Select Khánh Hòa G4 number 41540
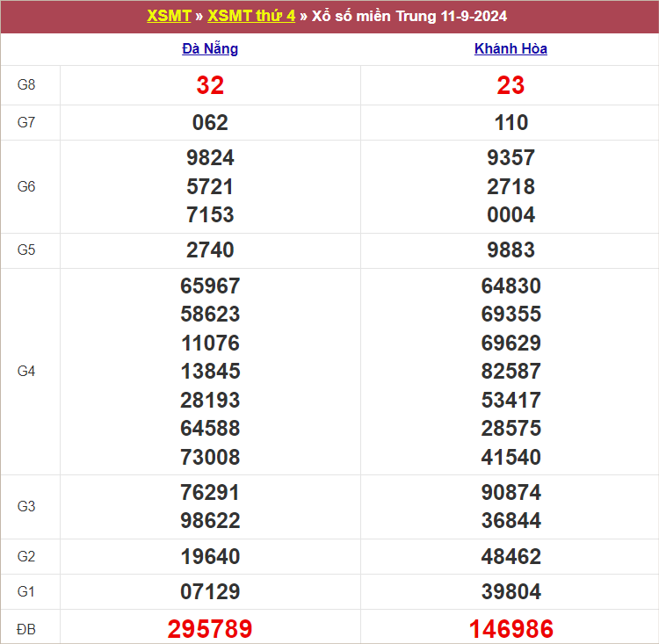This screenshot has height=644, width=659. pyautogui.click(x=511, y=458)
